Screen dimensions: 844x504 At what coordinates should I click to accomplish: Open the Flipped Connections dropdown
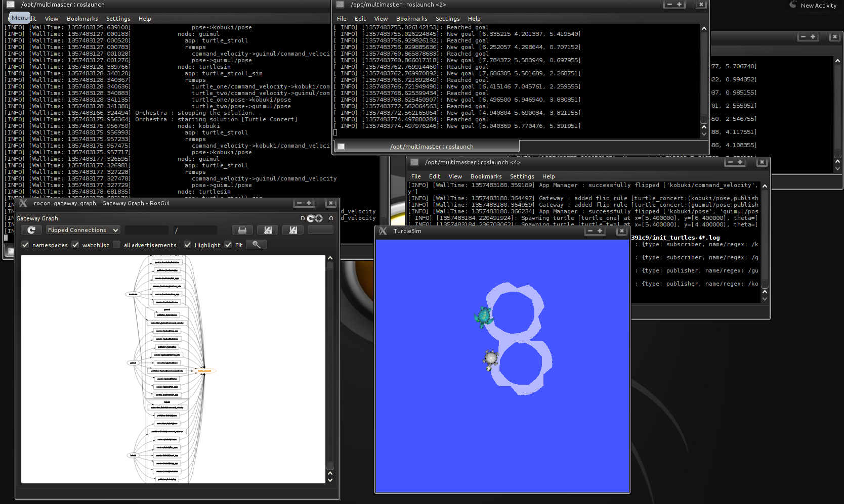83,230
